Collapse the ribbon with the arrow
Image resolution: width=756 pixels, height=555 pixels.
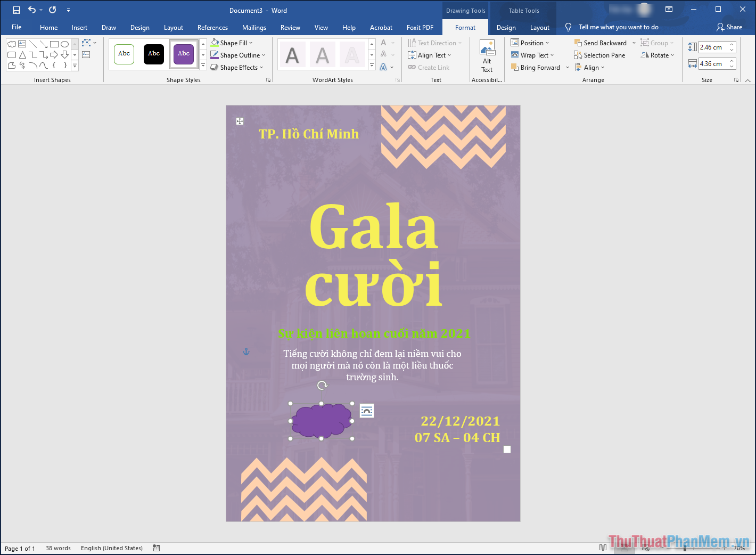click(748, 80)
